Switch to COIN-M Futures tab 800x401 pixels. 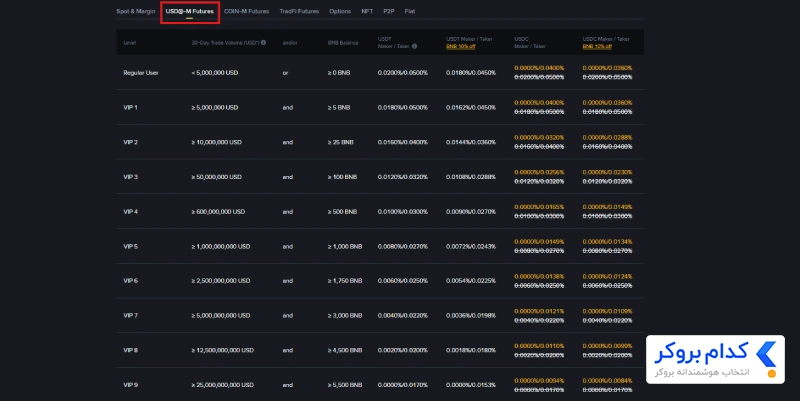(246, 11)
